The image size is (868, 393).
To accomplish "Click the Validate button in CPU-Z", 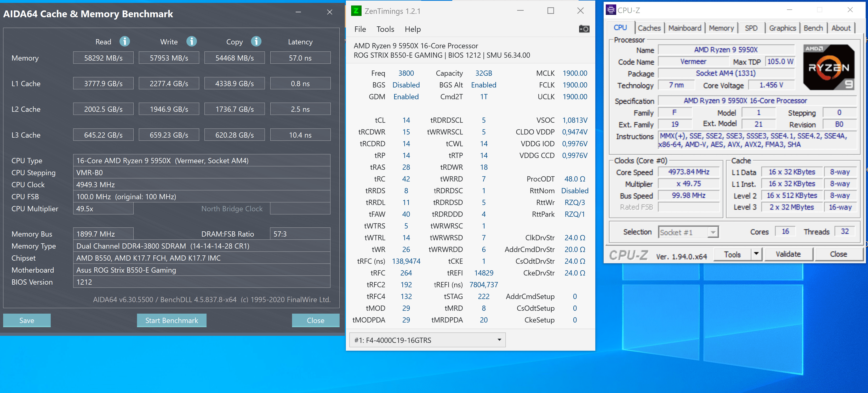I will [x=788, y=254].
